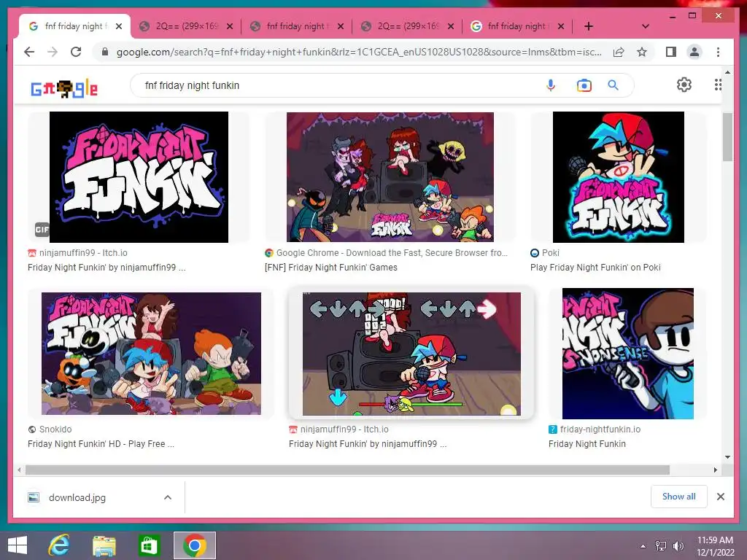
Task: Go back using browser back arrow
Action: [29, 52]
